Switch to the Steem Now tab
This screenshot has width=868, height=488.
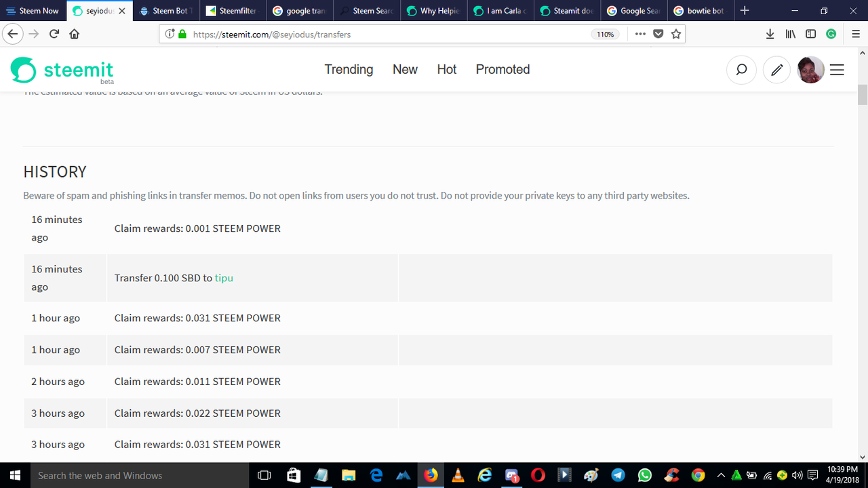33,11
